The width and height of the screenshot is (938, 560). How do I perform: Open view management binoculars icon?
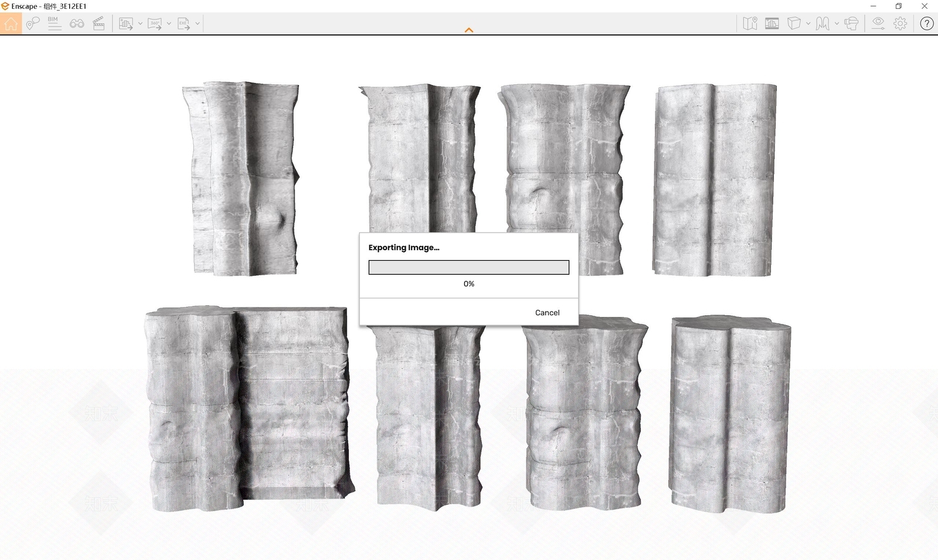77,23
